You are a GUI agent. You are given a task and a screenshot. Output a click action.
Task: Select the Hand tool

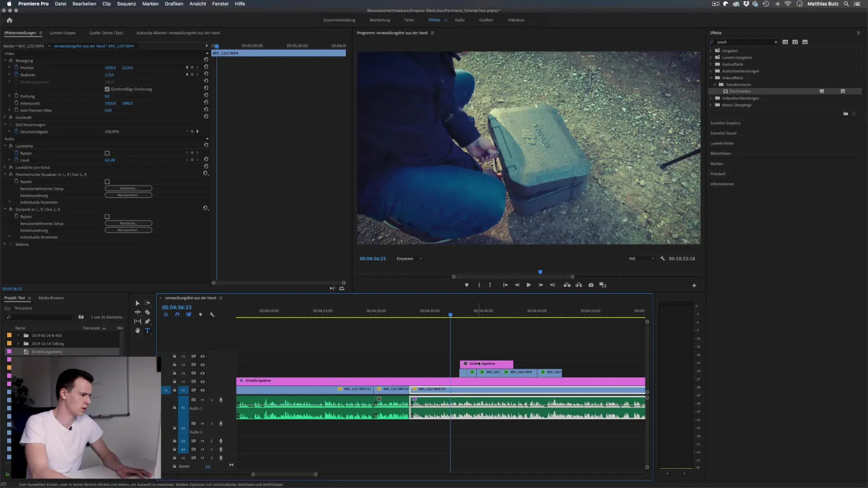[x=137, y=331]
